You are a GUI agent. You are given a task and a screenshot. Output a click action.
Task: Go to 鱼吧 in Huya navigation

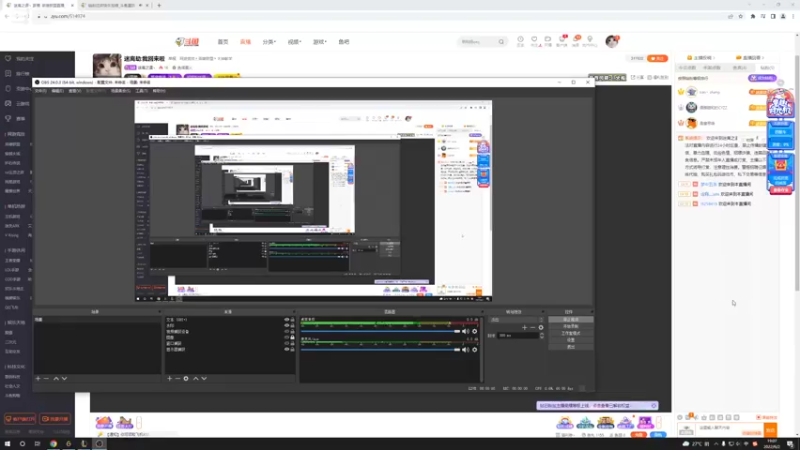coord(344,42)
